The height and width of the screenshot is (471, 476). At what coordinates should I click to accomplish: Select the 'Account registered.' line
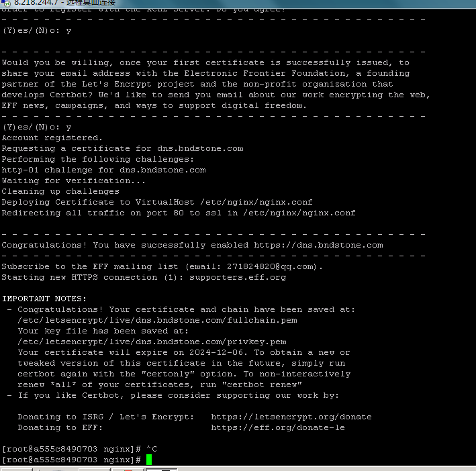pos(52,138)
